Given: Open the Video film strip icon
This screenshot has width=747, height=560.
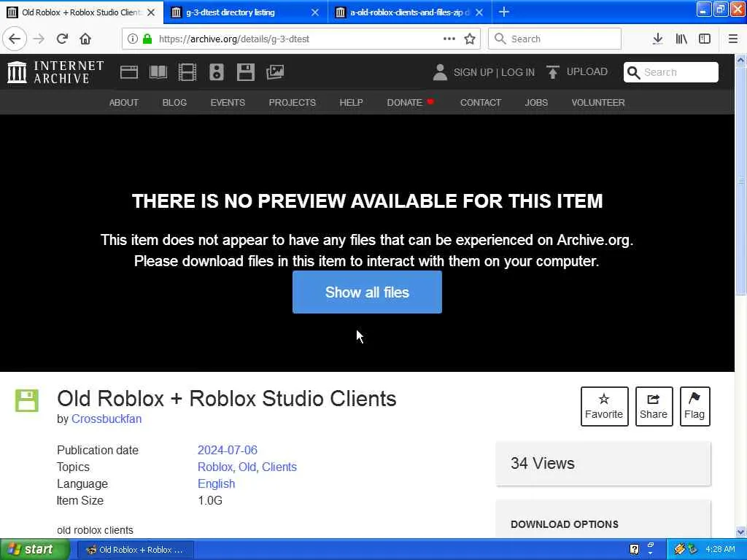Looking at the screenshot, I should click(187, 72).
